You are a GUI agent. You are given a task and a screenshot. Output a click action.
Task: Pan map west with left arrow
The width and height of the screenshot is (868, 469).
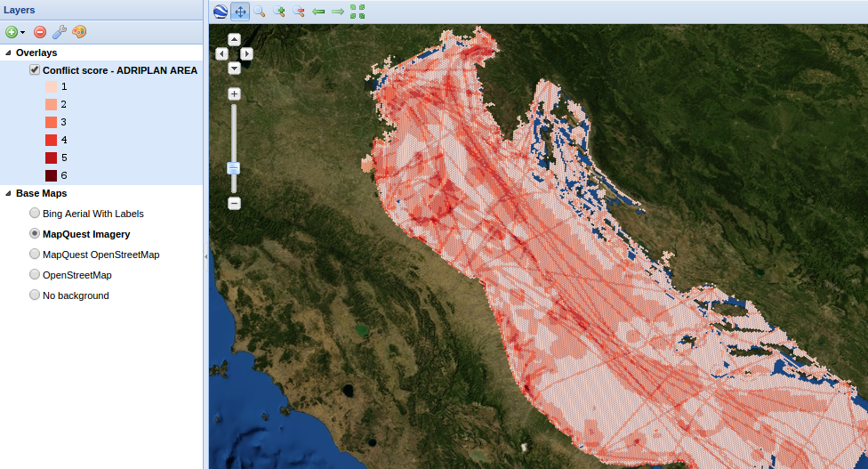(x=221, y=53)
